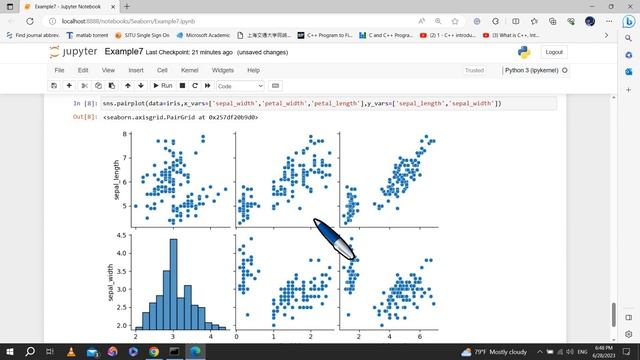This screenshot has width=640, height=360.
Task: Rename the notebook title Example7
Action: coord(124,52)
